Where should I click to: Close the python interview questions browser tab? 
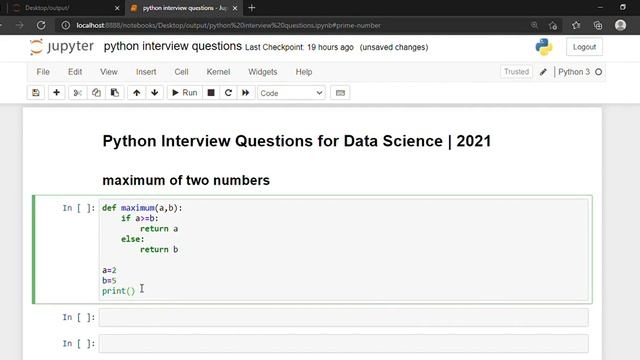(235, 8)
